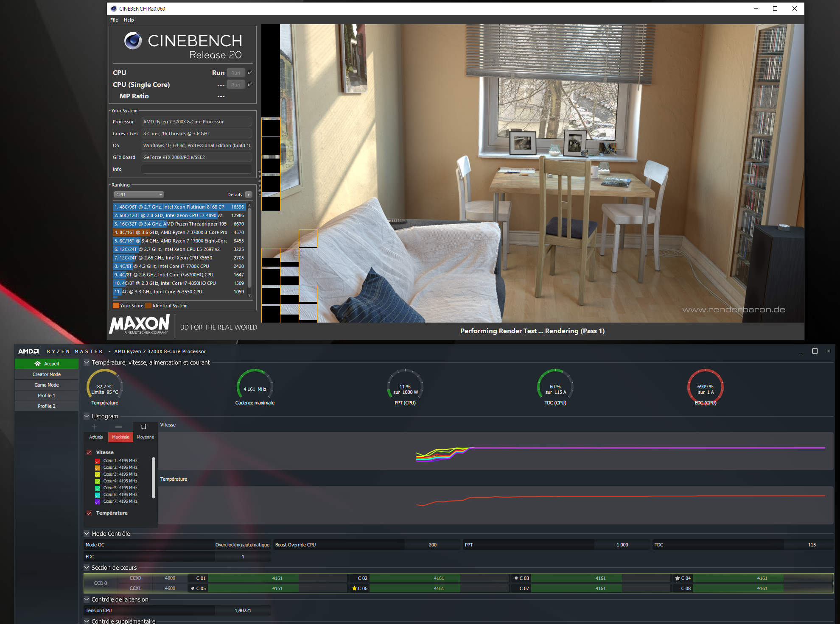Collapse the Mode Contrôle section
The height and width of the screenshot is (624, 840).
click(x=87, y=534)
